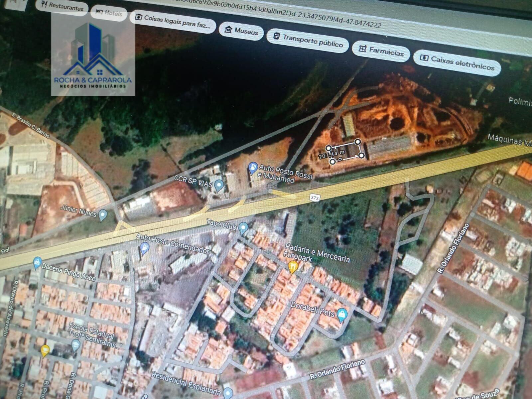Screen dimensions: 532x399
Task: Click the yellow restaurant pin near Escola Estadual
Action: [x=45, y=351]
